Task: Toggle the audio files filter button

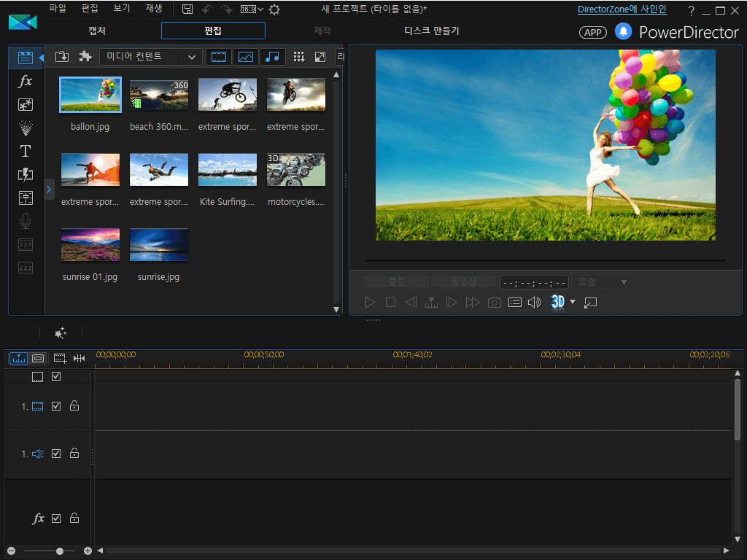Action: tap(272, 57)
